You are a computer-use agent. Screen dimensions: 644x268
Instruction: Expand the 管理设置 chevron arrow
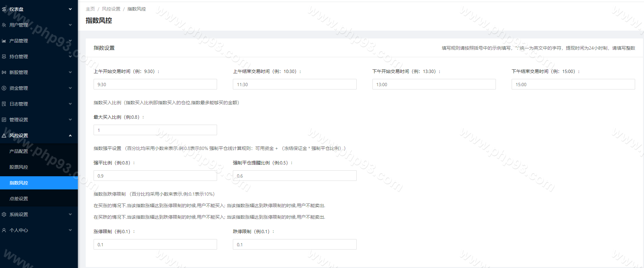click(70, 120)
